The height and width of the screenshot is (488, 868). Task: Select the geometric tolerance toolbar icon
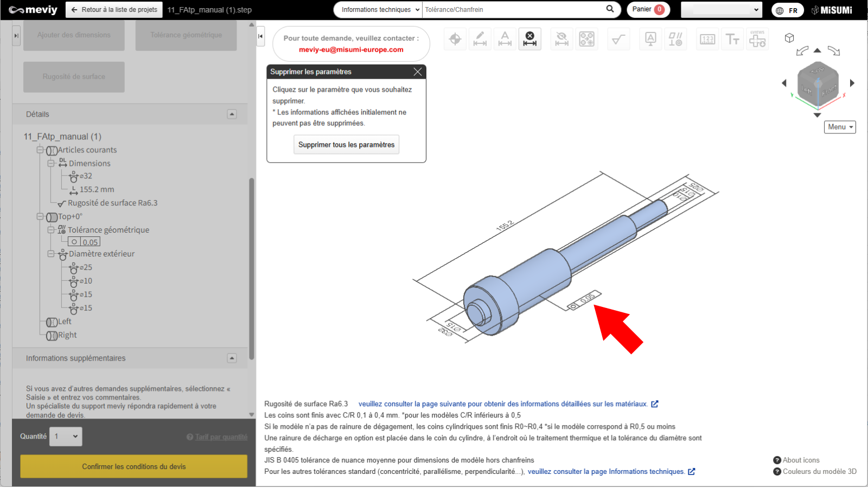675,39
